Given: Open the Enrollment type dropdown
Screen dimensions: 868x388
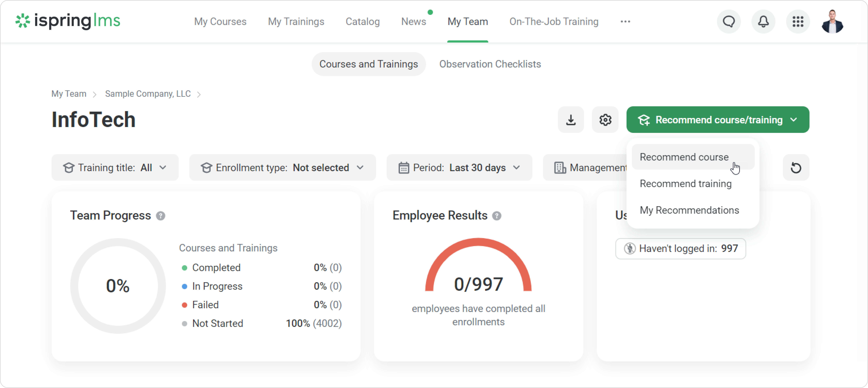Looking at the screenshot, I should [x=282, y=167].
